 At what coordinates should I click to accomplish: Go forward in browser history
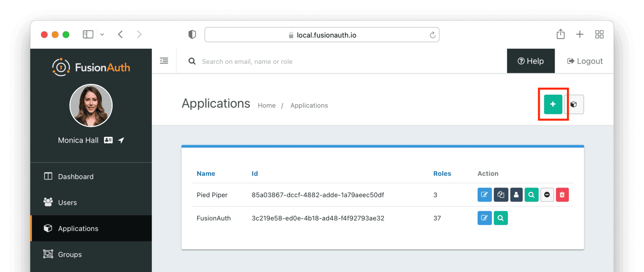pyautogui.click(x=139, y=35)
